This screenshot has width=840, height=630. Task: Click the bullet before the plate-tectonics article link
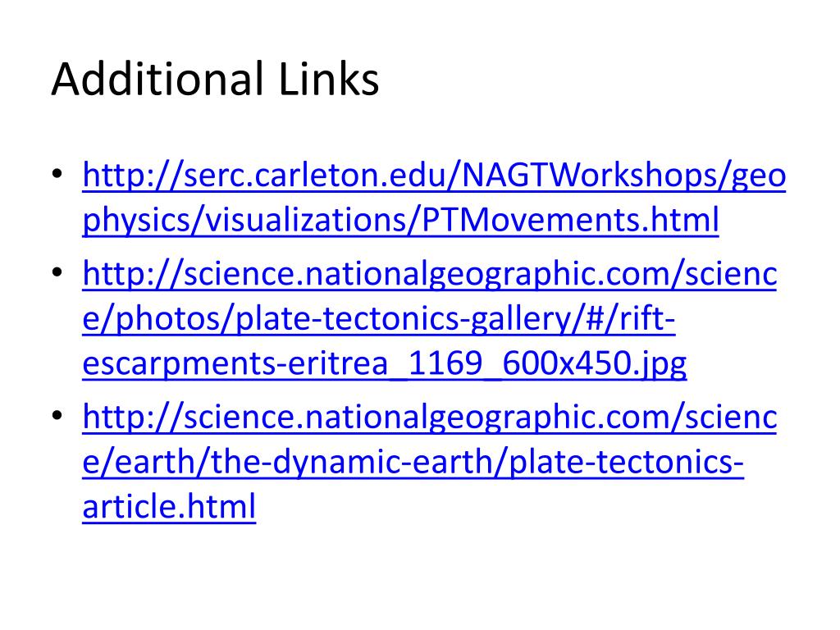point(57,415)
